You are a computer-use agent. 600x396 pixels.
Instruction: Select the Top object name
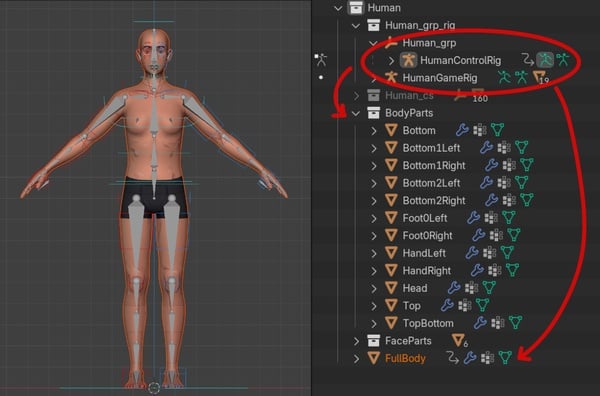[x=411, y=305]
